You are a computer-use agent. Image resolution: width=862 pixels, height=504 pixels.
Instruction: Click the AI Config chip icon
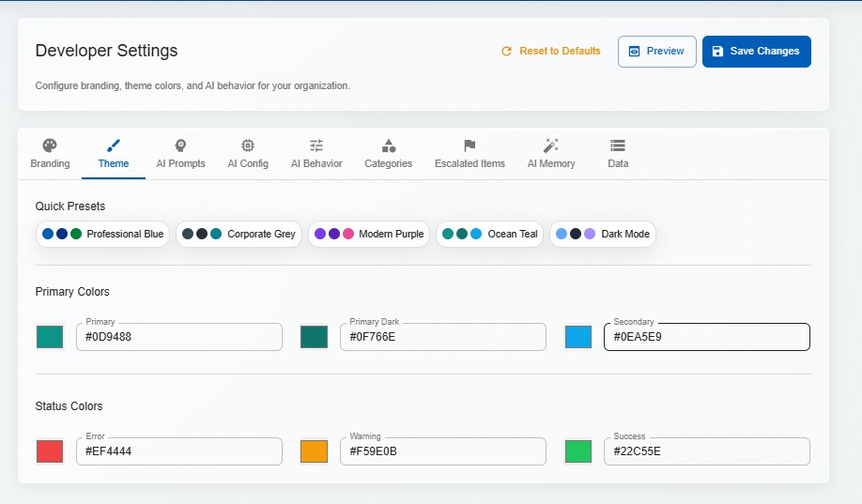248,145
